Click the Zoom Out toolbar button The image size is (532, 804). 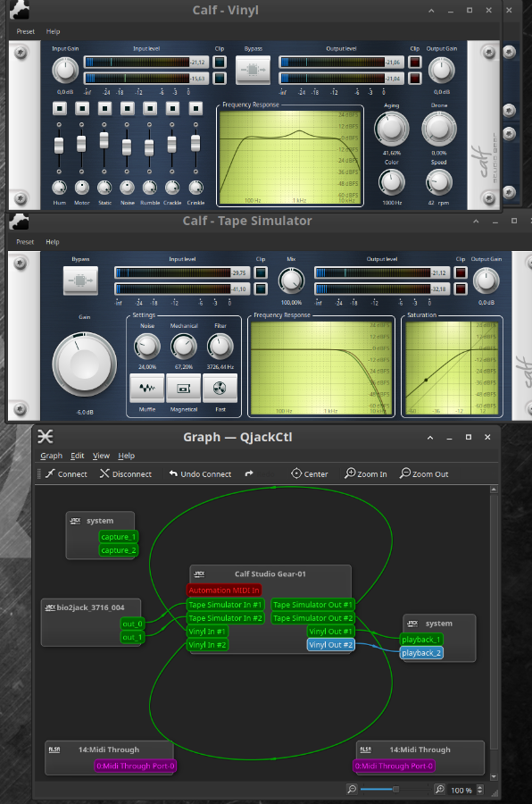[424, 473]
